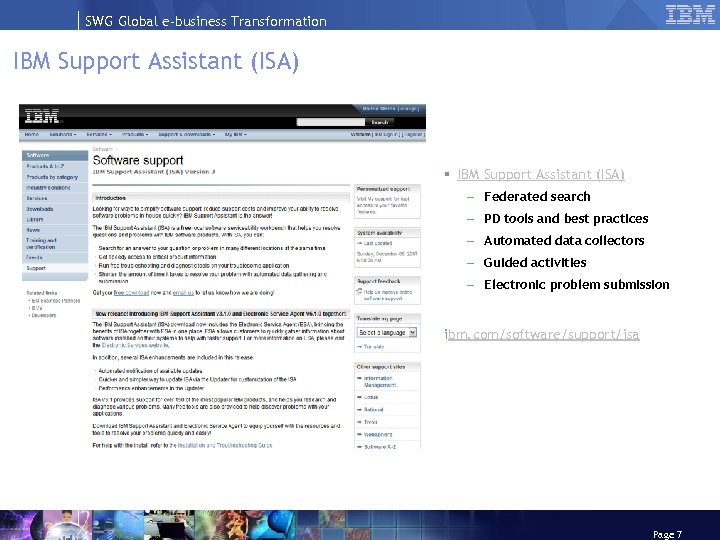Expand the Support & downloads menu

coord(187,135)
